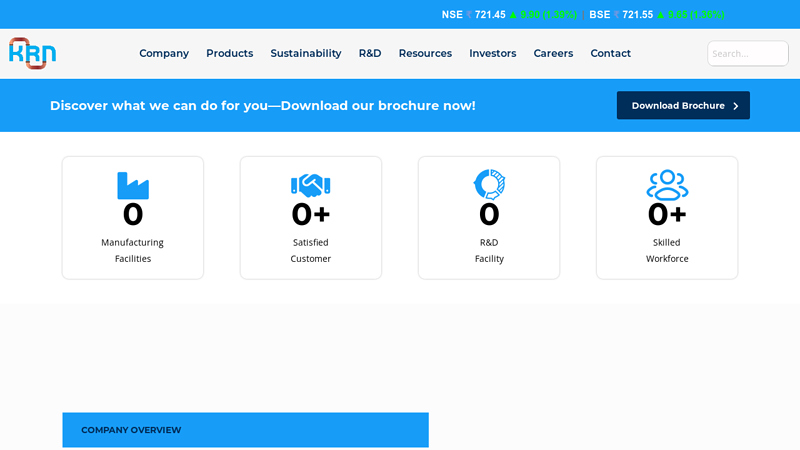This screenshot has height=450, width=800.
Task: Open the Products menu
Action: click(x=229, y=54)
